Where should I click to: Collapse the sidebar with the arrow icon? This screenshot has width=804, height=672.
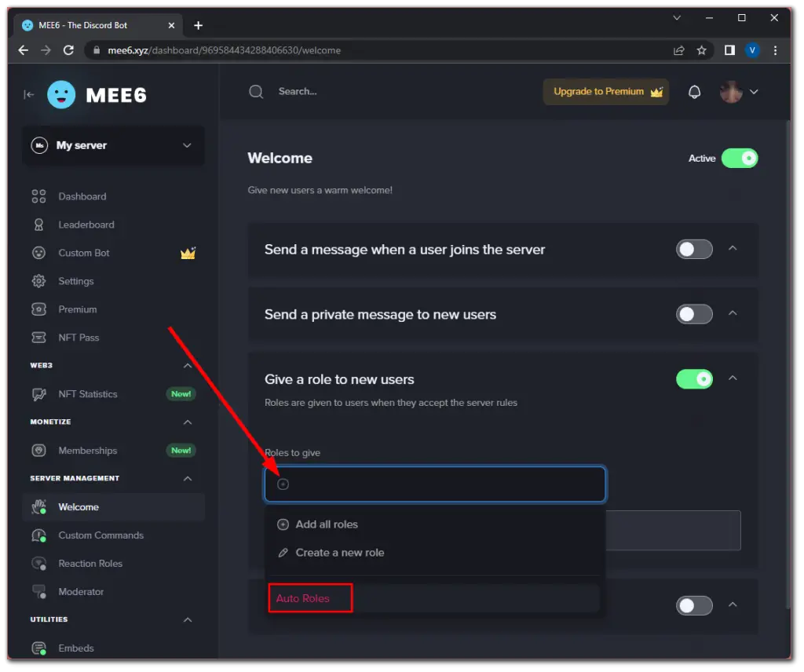28,93
